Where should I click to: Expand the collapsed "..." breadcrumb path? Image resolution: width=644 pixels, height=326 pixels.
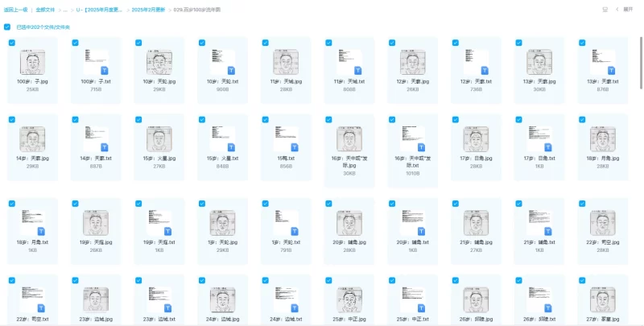click(x=64, y=10)
